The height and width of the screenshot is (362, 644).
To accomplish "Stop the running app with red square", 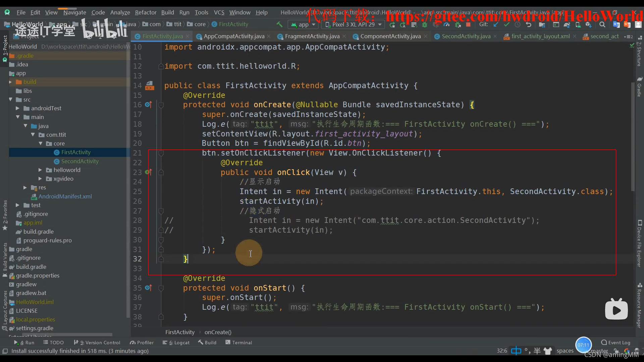I will click(x=468, y=24).
